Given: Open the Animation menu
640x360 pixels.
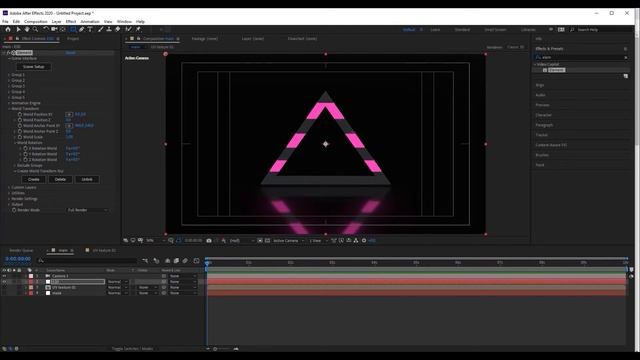Looking at the screenshot, I should (x=90, y=22).
